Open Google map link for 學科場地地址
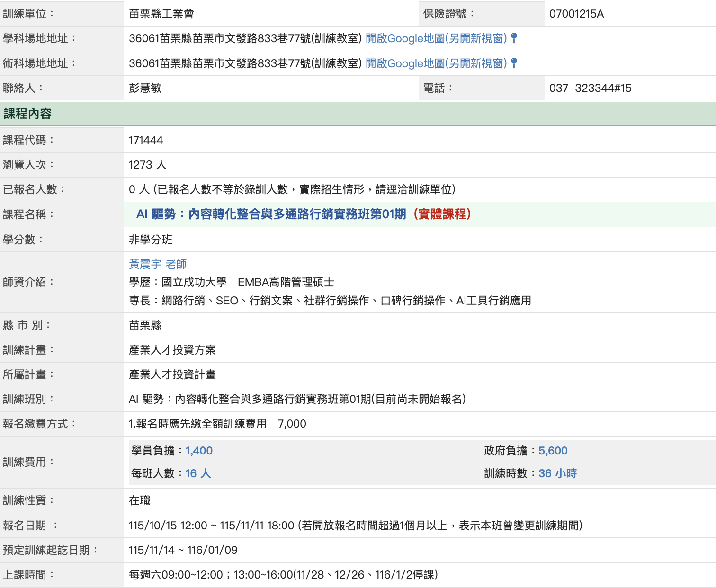 pos(436,38)
